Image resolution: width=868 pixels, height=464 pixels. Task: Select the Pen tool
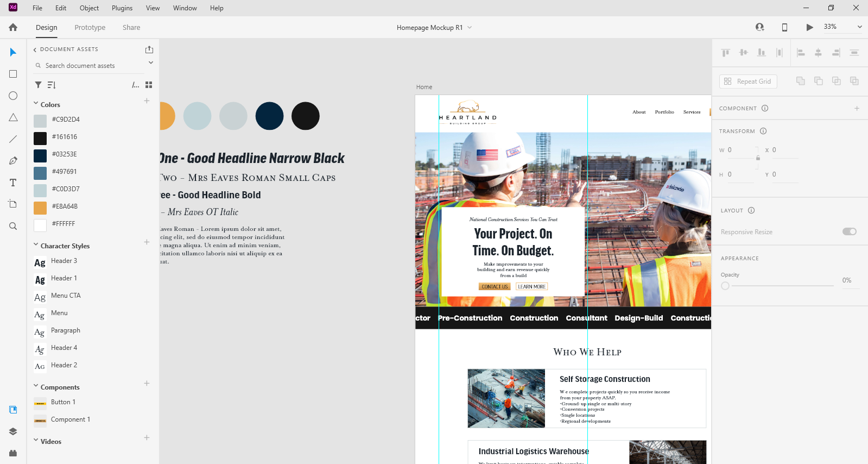coord(13,161)
